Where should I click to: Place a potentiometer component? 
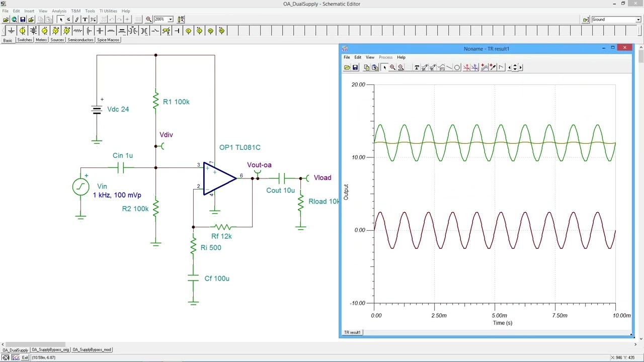(x=89, y=31)
